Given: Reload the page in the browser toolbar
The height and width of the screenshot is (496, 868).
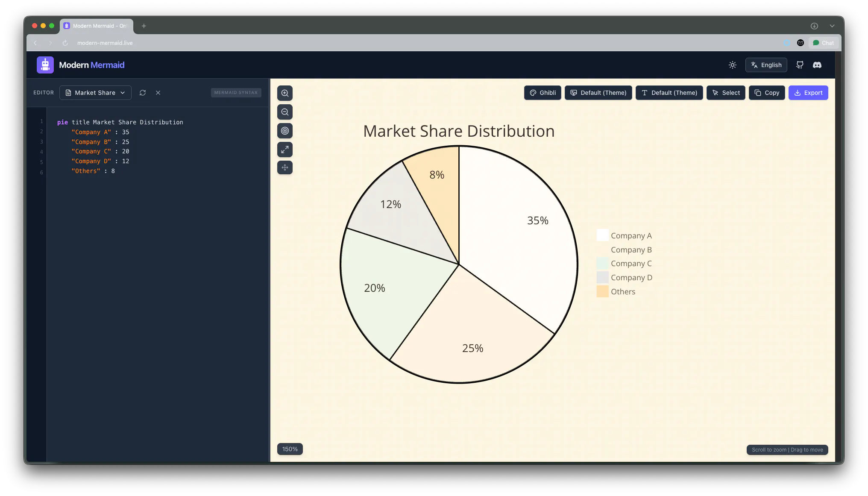Looking at the screenshot, I should tap(65, 43).
